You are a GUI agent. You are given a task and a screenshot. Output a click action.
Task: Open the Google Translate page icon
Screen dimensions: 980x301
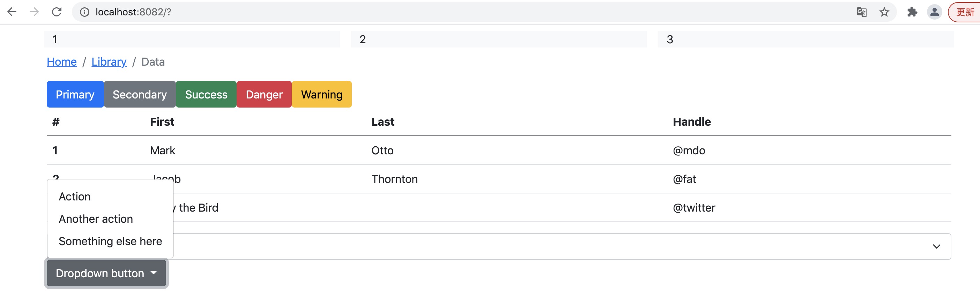(x=862, y=12)
